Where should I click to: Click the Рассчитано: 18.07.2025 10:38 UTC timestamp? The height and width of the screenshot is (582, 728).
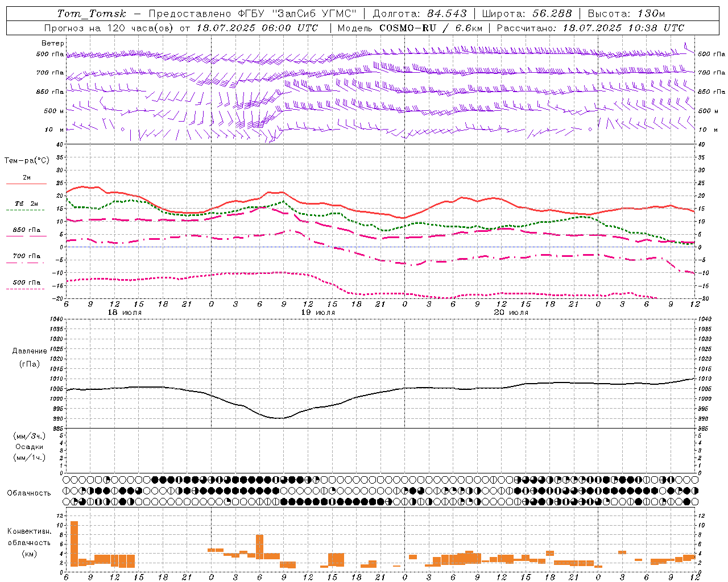(x=590, y=28)
